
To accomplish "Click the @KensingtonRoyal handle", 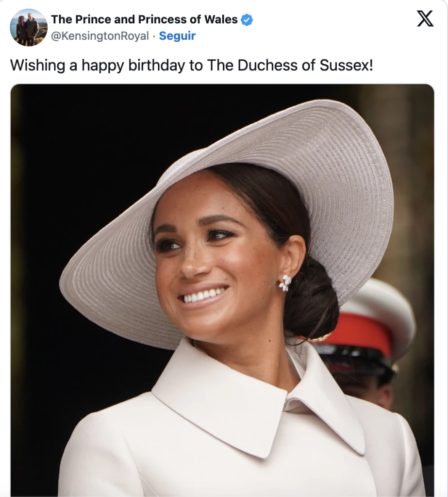I will (x=100, y=36).
